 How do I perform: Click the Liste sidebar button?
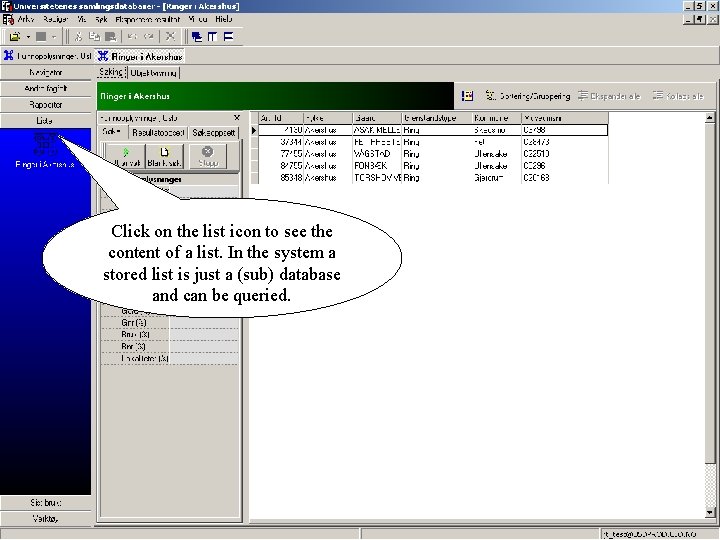[45, 120]
